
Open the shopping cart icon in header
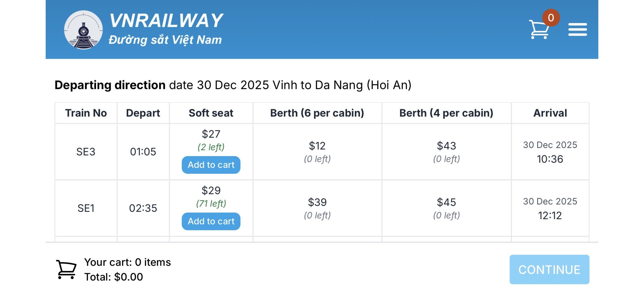[x=539, y=29]
